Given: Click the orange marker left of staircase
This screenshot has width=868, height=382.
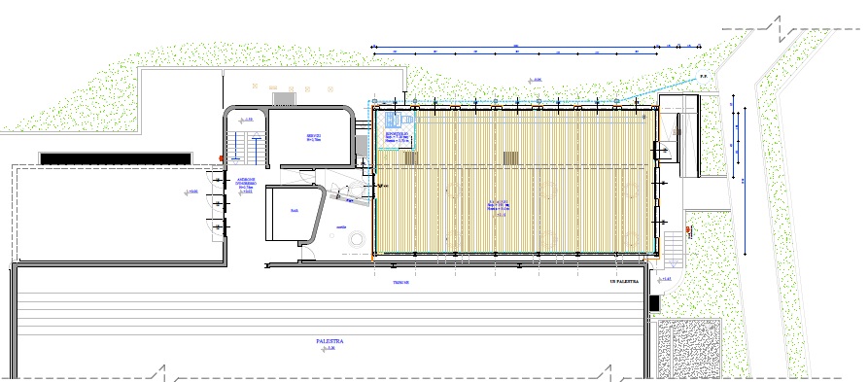Looking at the screenshot, I should (221, 157).
